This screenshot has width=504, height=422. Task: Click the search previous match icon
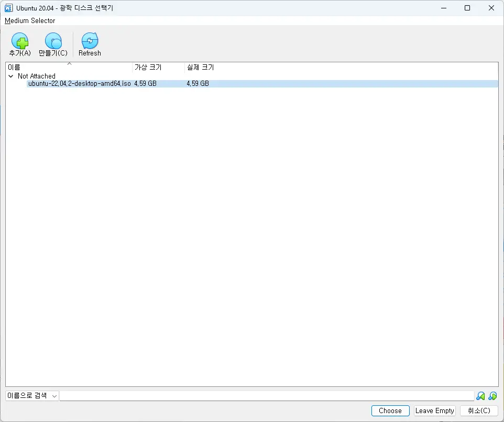480,396
